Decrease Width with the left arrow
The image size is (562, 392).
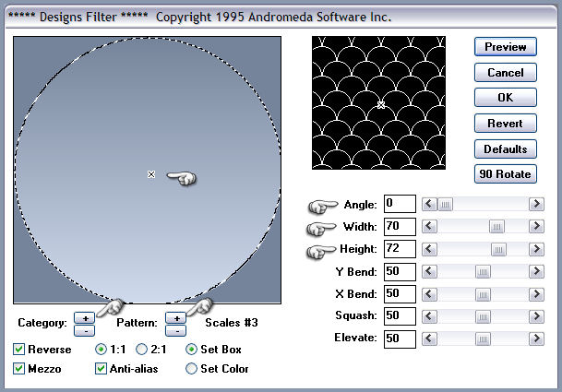click(x=429, y=227)
